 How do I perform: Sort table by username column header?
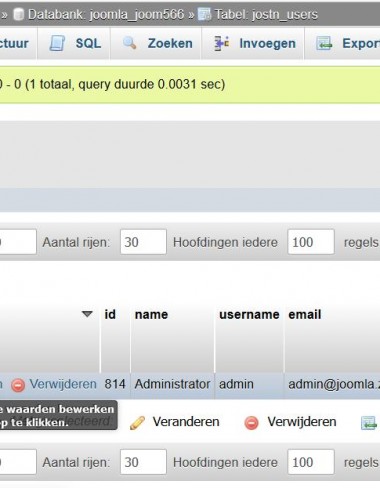[x=249, y=314]
